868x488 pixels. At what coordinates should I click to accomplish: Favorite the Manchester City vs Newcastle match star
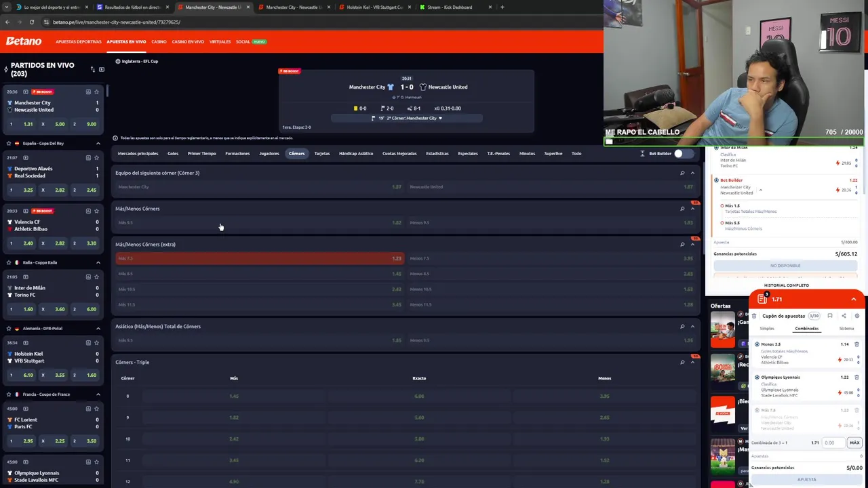[x=96, y=91]
